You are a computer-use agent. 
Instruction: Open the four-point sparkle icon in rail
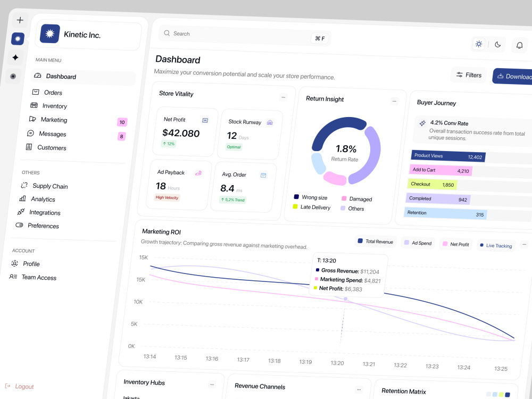pyautogui.click(x=15, y=57)
